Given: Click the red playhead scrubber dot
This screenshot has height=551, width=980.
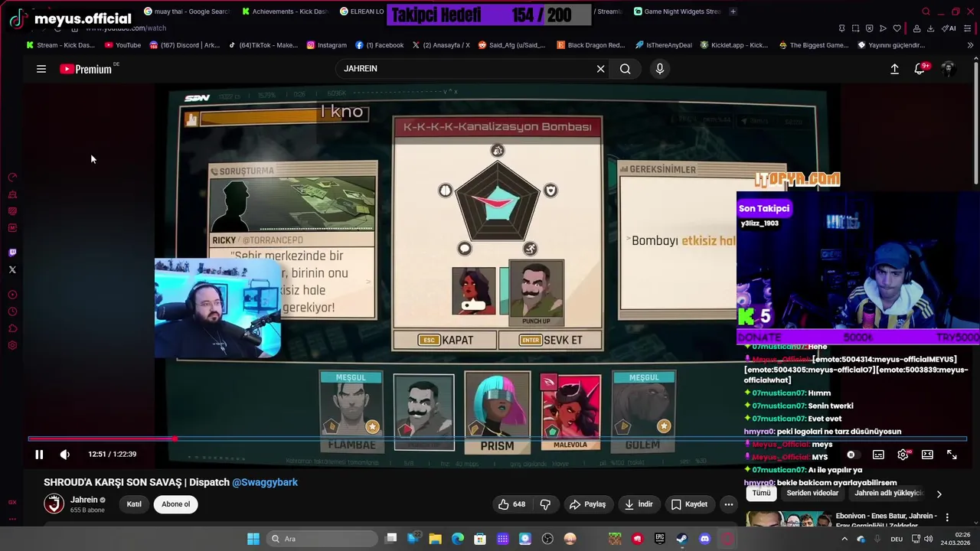Looking at the screenshot, I should (175, 439).
